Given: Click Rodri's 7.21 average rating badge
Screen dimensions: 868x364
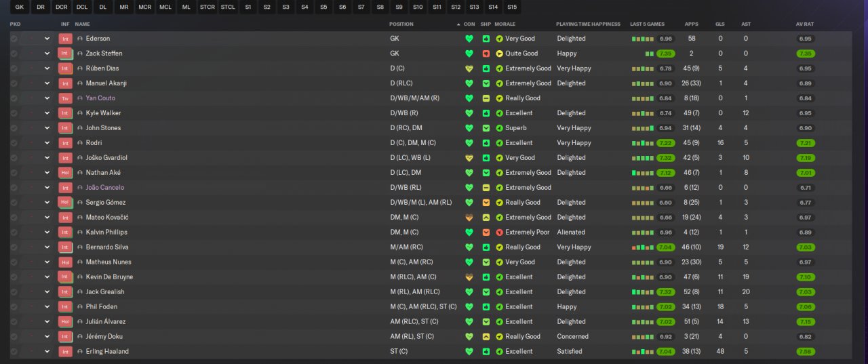Looking at the screenshot, I should click(806, 143).
